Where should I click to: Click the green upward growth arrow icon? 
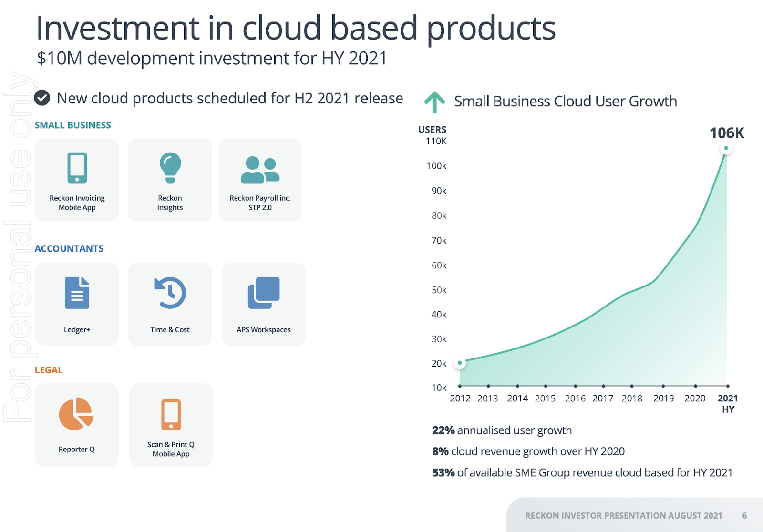[434, 102]
